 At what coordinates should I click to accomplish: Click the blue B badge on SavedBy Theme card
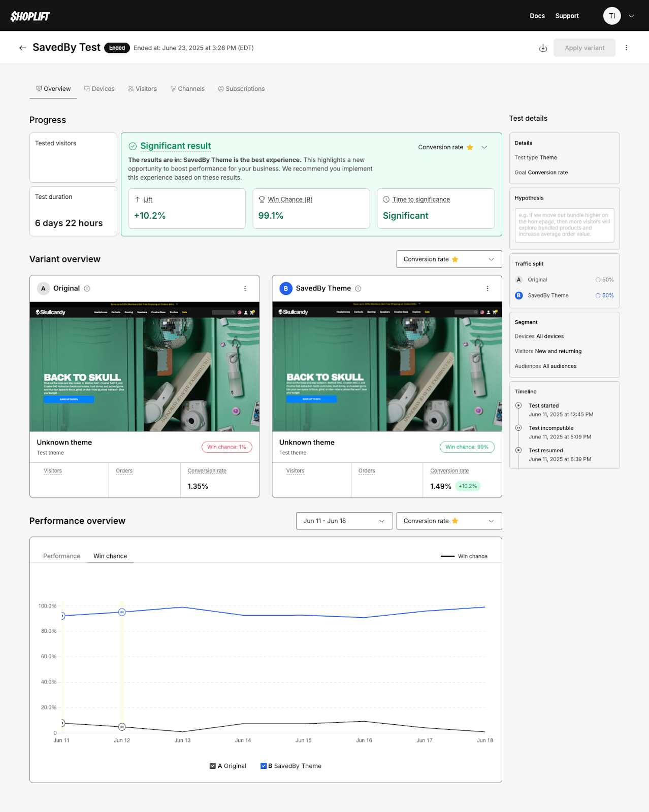(286, 288)
